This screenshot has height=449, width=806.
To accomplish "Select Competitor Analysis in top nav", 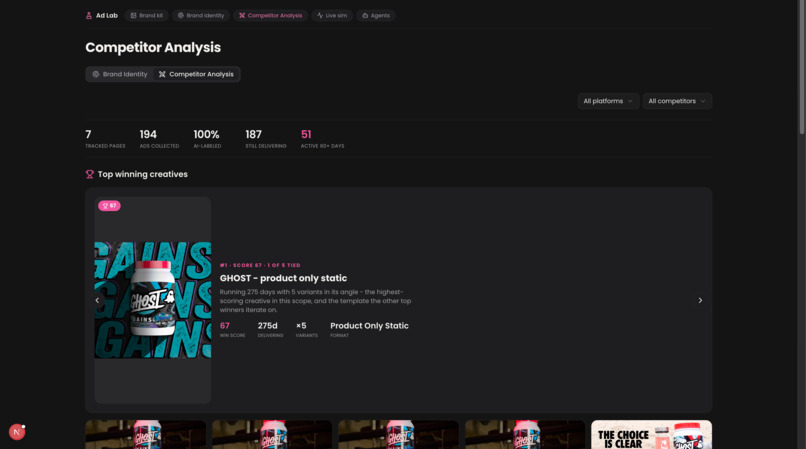I will point(270,15).
